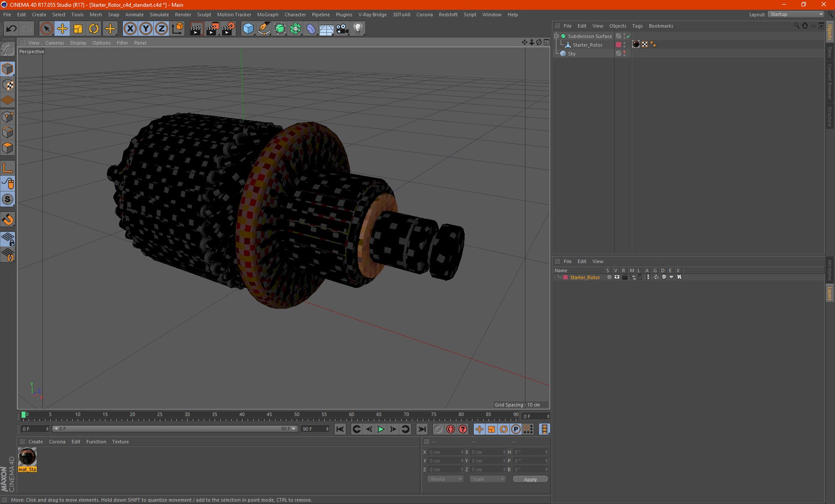Open Object Manager Bookmarks menu

[x=661, y=26]
